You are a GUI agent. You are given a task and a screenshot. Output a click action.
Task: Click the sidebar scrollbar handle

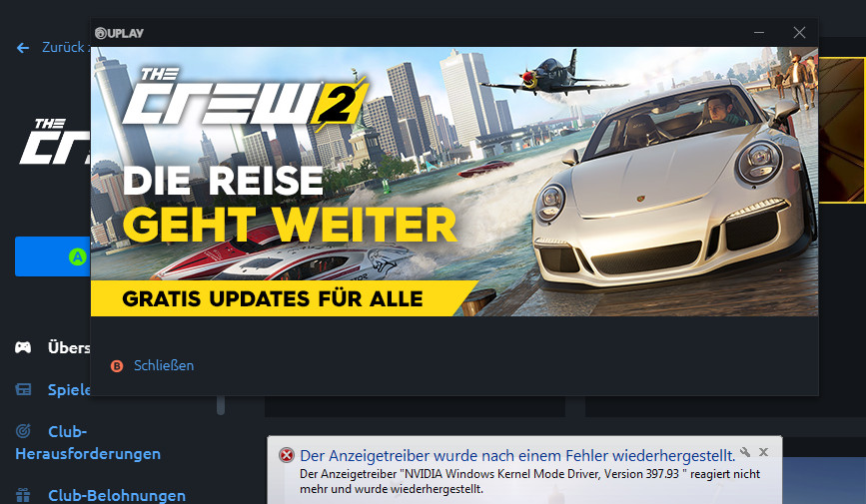(221, 405)
